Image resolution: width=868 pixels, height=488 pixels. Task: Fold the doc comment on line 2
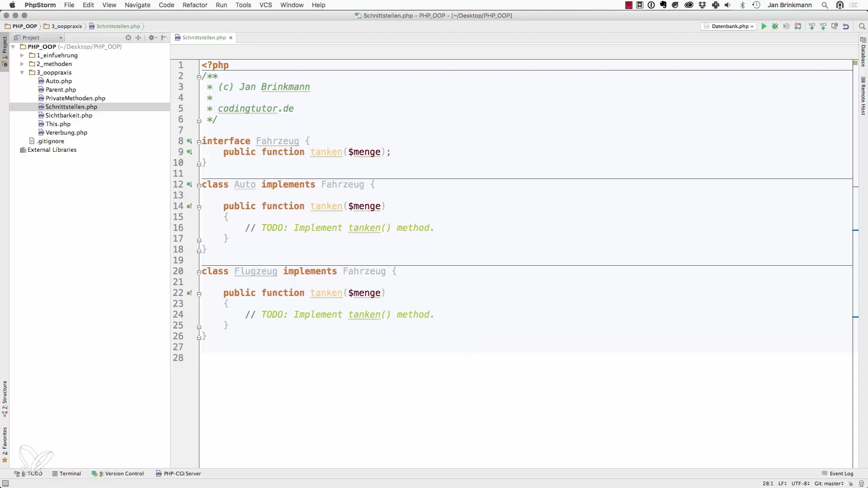199,77
